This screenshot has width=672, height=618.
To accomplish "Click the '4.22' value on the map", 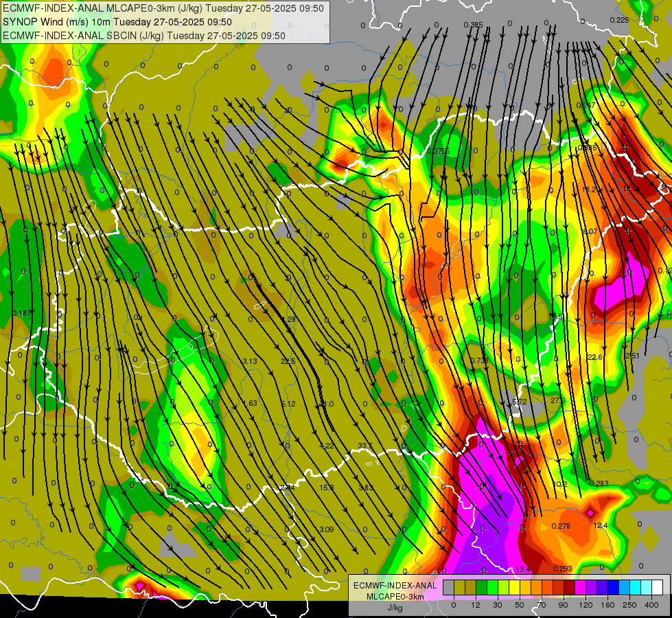I will pos(327,446).
